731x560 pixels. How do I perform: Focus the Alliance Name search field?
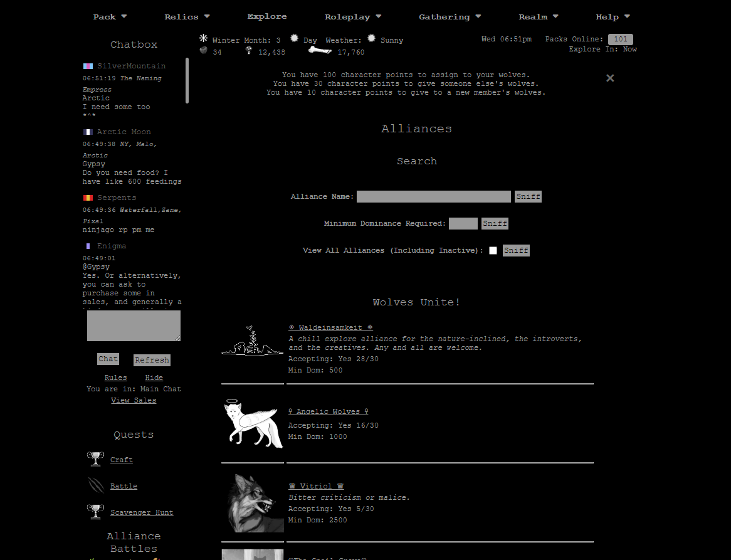(434, 197)
